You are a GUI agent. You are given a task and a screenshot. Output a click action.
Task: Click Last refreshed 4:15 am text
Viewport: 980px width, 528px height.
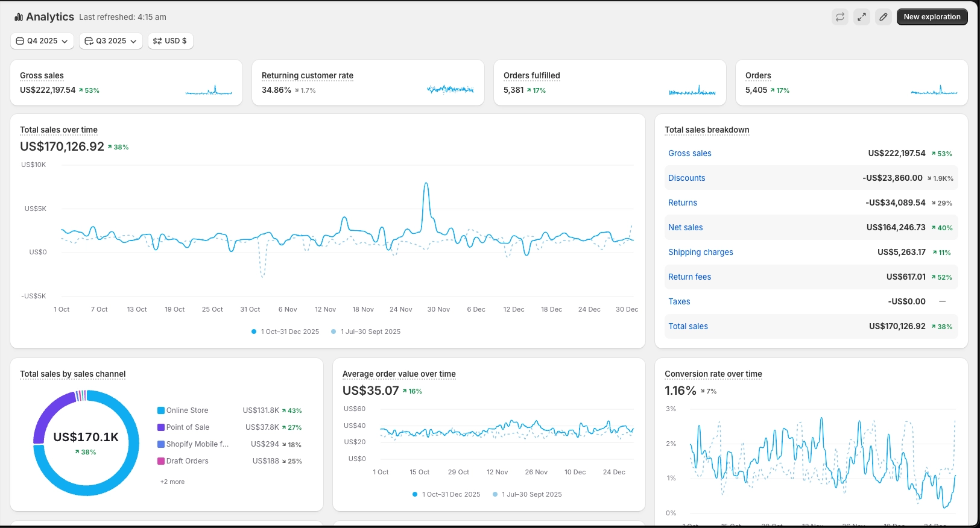(122, 17)
